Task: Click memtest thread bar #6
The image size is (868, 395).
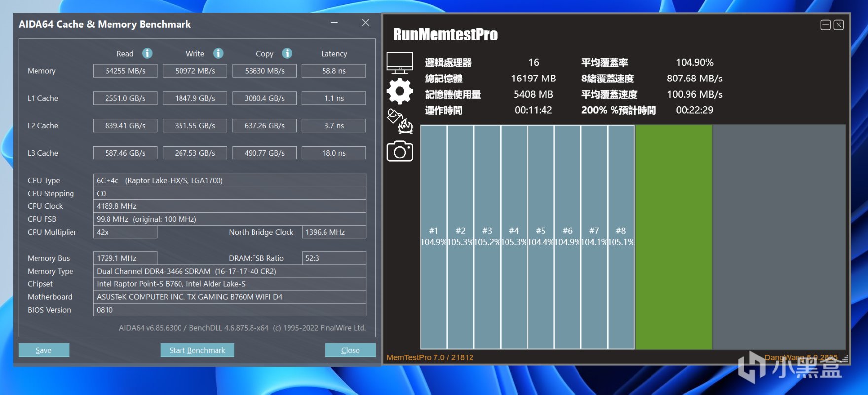Action: pos(568,237)
